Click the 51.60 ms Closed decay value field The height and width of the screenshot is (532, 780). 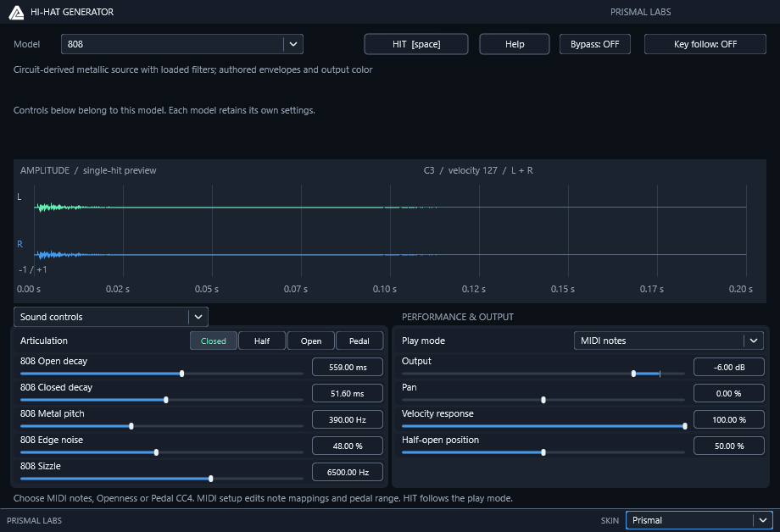[348, 394]
